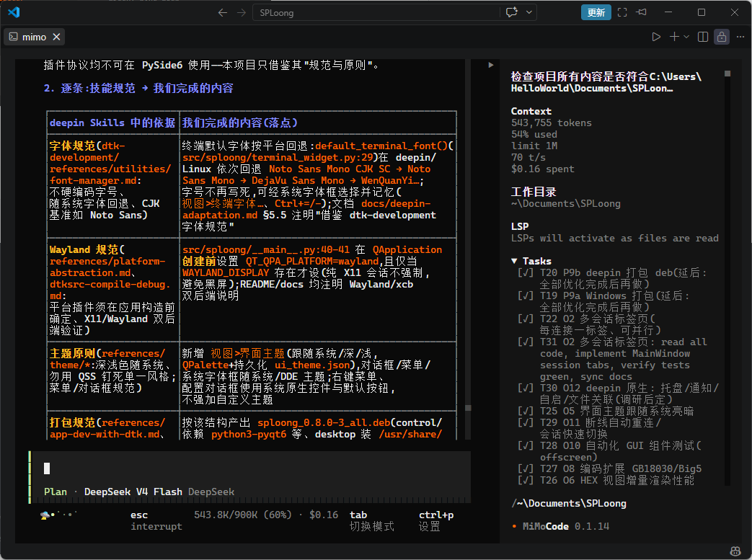This screenshot has height=560, width=752.
Task: Click the esc interrupt shortcut hint
Action: tap(156, 520)
